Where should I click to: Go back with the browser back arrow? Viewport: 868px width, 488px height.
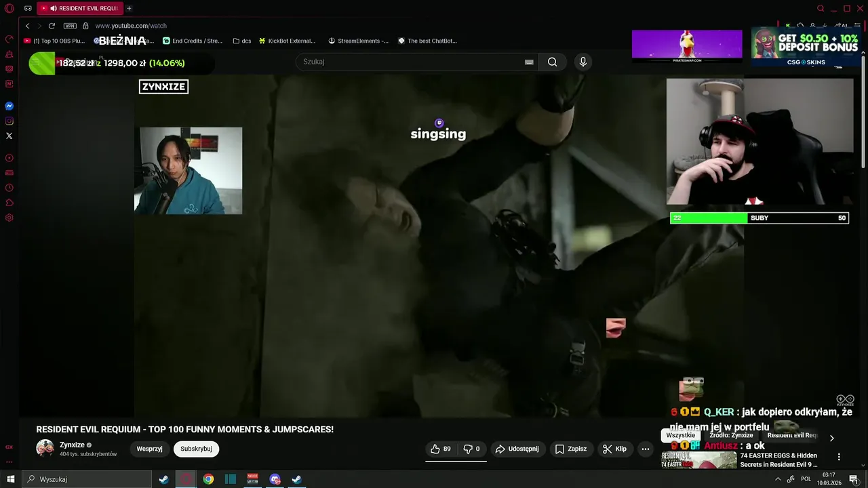[x=27, y=26]
